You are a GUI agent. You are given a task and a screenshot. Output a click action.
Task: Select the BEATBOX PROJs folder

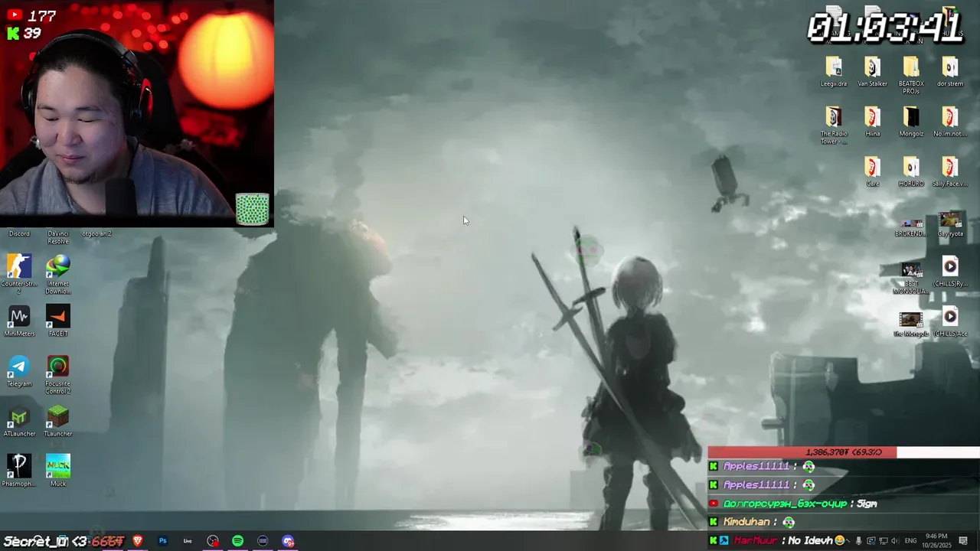(911, 76)
